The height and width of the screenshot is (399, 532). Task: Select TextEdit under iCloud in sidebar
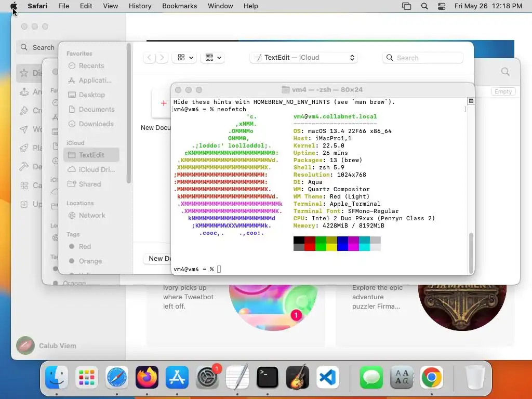[x=91, y=155]
